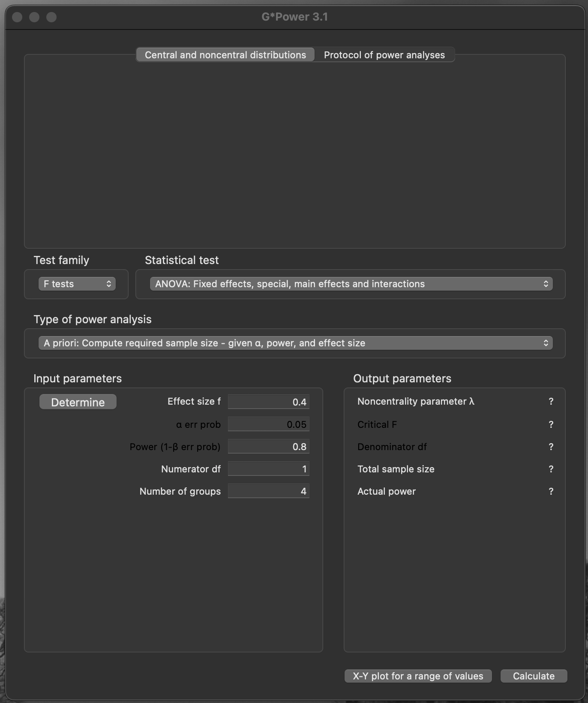The width and height of the screenshot is (588, 703).
Task: Open the Test family dropdown showing F tests
Action: [x=77, y=284]
